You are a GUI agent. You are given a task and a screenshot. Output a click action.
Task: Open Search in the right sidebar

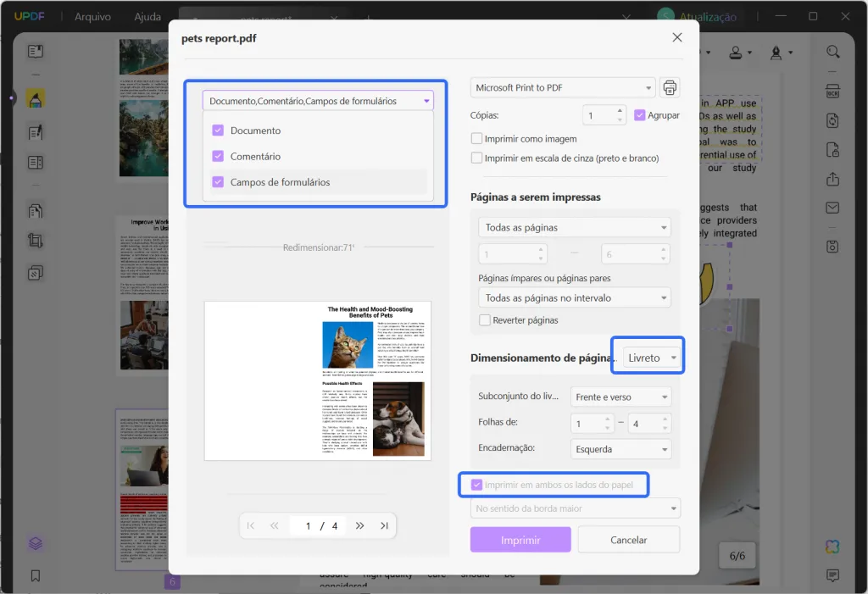point(832,51)
